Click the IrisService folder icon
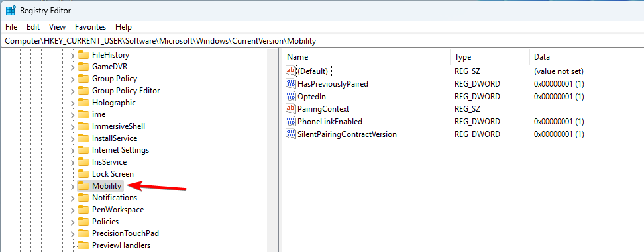The width and height of the screenshot is (644, 252). pos(83,162)
